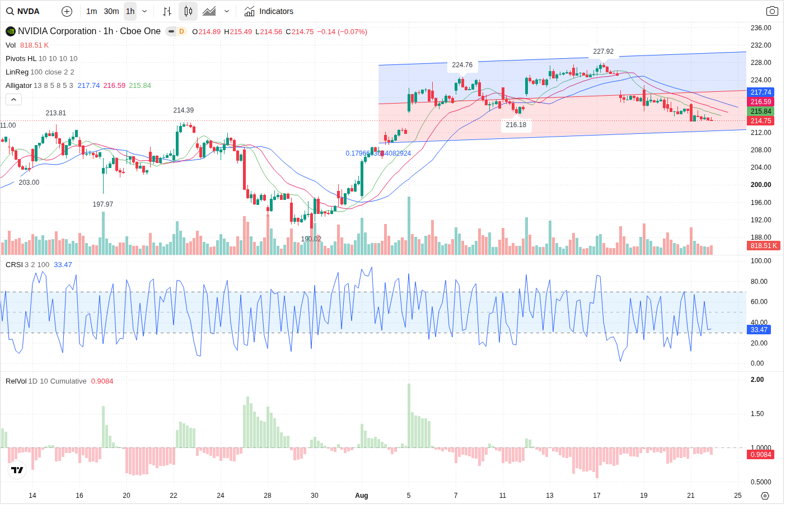Open chart settings gear at bottom right

(x=765, y=496)
